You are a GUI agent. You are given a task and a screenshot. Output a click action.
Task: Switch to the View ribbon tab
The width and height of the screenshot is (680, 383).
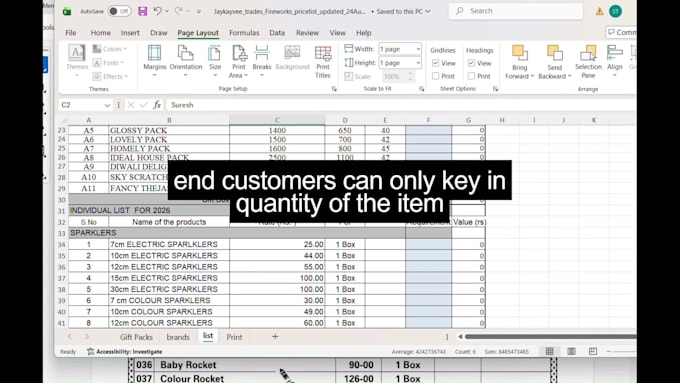[337, 33]
